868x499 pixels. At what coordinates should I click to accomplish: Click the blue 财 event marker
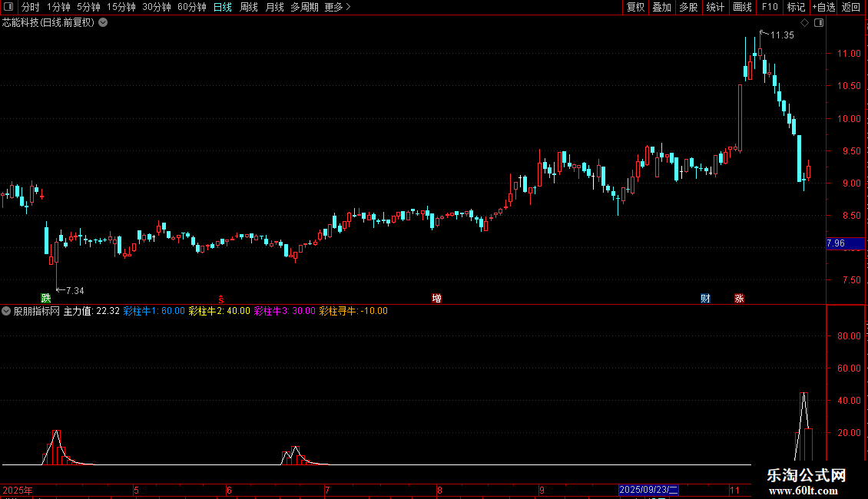705,298
